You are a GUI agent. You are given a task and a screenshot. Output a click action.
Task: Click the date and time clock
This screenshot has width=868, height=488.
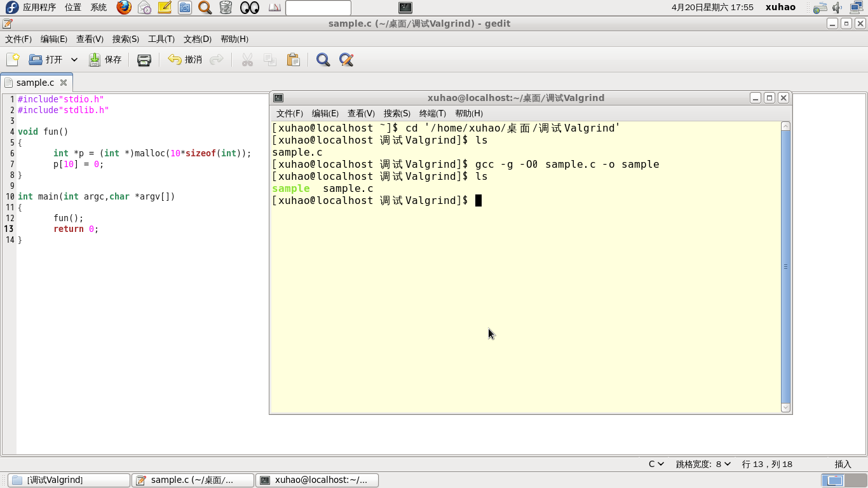(x=712, y=8)
